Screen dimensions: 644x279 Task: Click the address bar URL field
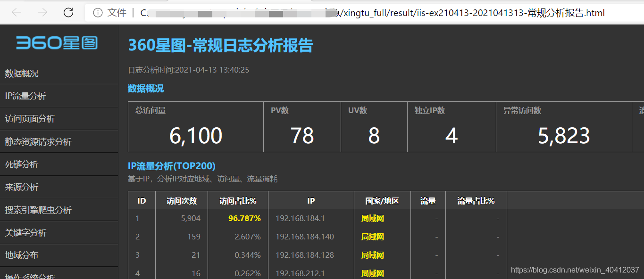tap(364, 13)
